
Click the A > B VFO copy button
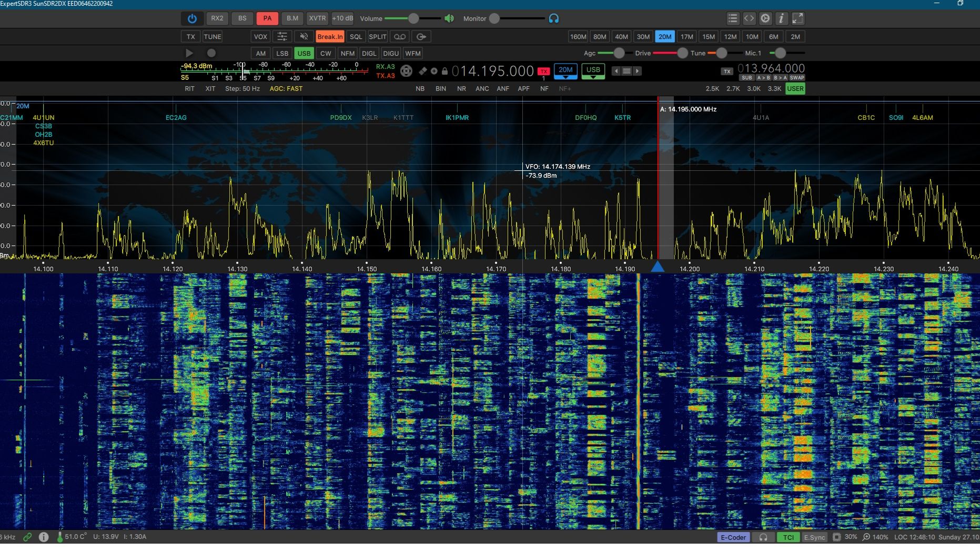tap(764, 78)
